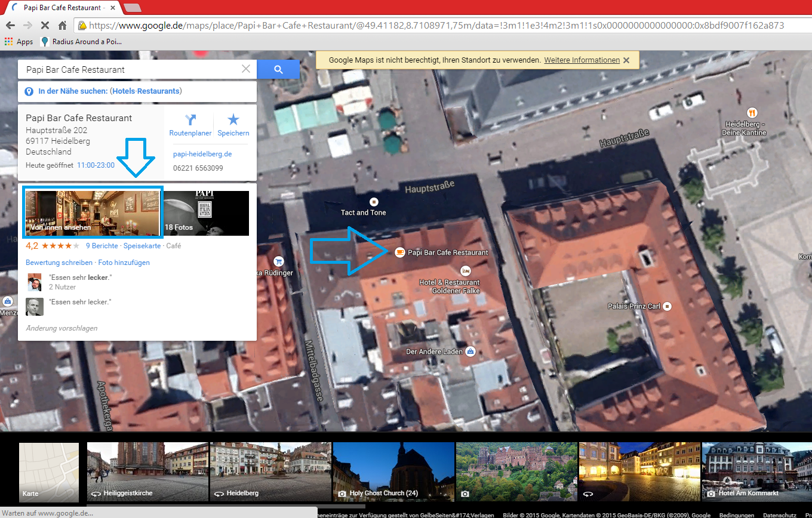
Task: Click the opening hours 11:00-23:00
Action: pos(96,165)
